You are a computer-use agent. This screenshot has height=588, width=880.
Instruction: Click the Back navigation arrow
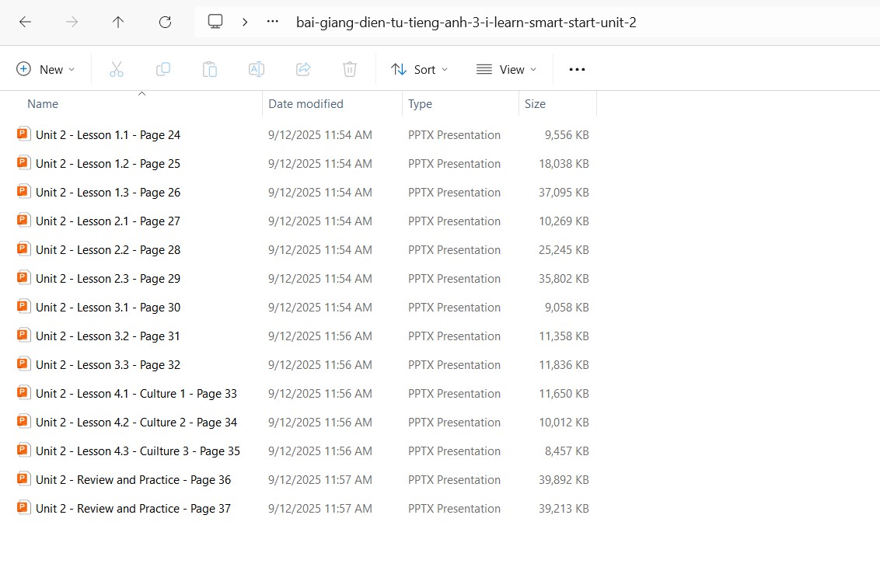[25, 22]
